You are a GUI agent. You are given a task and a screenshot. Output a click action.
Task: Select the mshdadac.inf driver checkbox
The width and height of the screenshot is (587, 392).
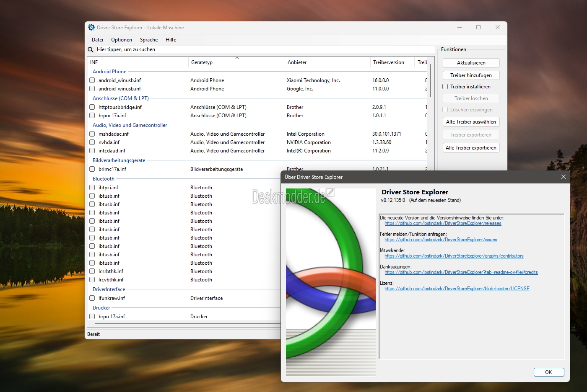click(x=92, y=134)
